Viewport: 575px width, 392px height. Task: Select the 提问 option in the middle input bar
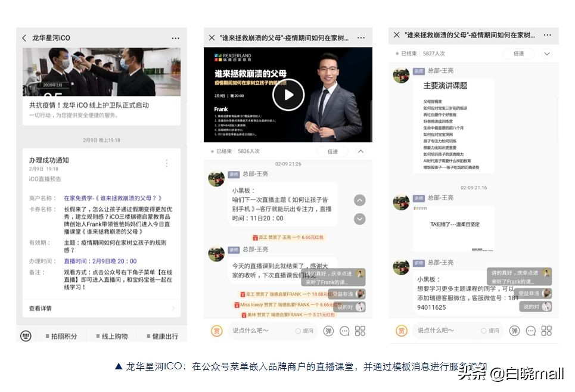[x=304, y=331]
